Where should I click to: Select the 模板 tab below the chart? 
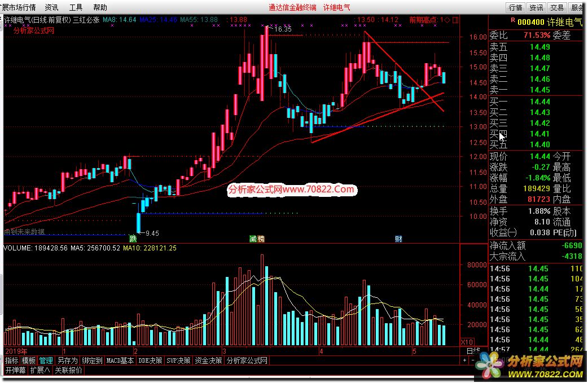tap(29, 360)
